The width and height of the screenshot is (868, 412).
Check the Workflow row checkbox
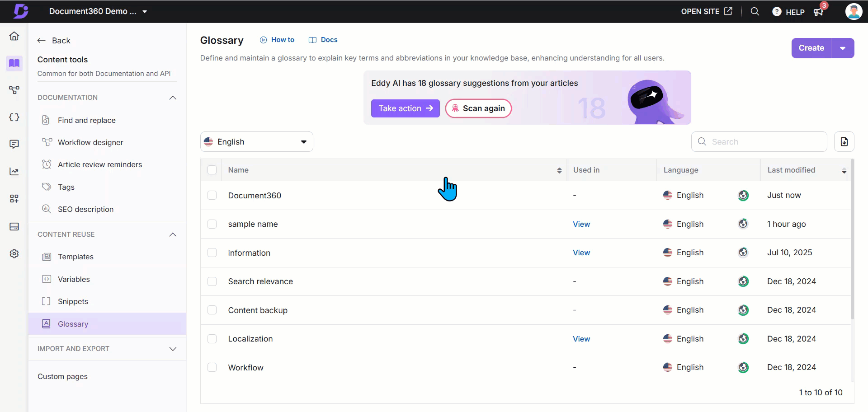pyautogui.click(x=212, y=367)
